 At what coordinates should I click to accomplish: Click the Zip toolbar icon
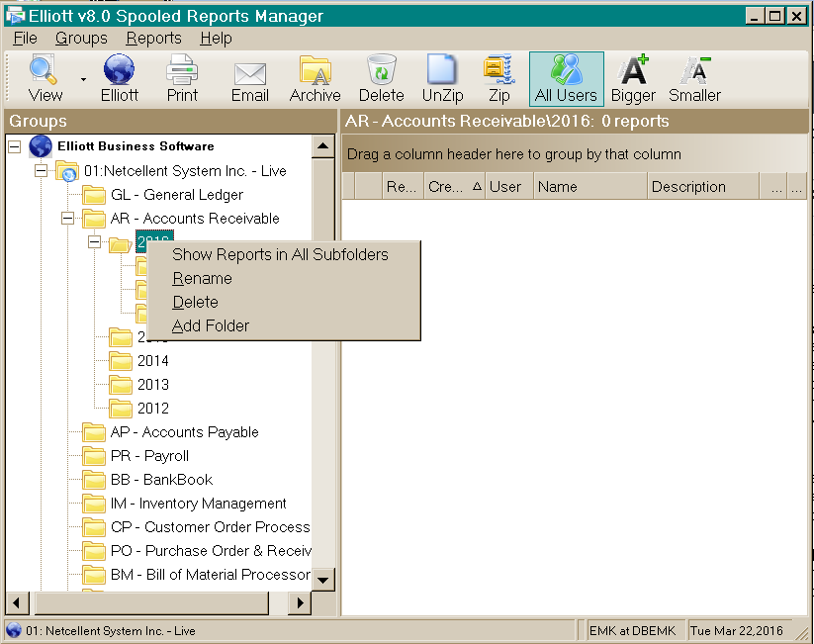click(499, 79)
